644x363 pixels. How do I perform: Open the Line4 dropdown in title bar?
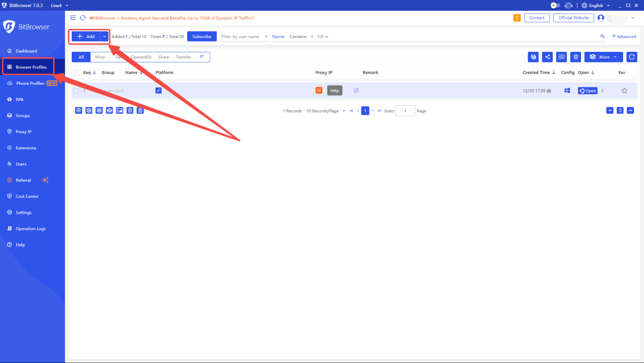(59, 5)
